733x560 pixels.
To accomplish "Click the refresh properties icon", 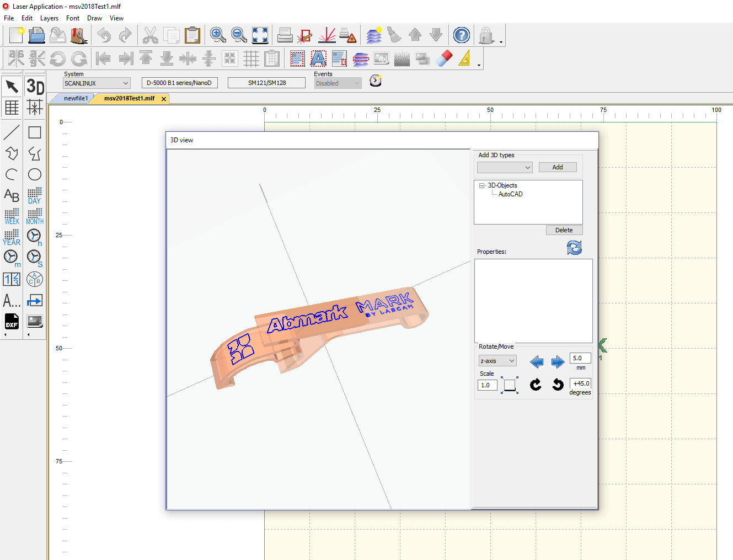I will tap(574, 248).
